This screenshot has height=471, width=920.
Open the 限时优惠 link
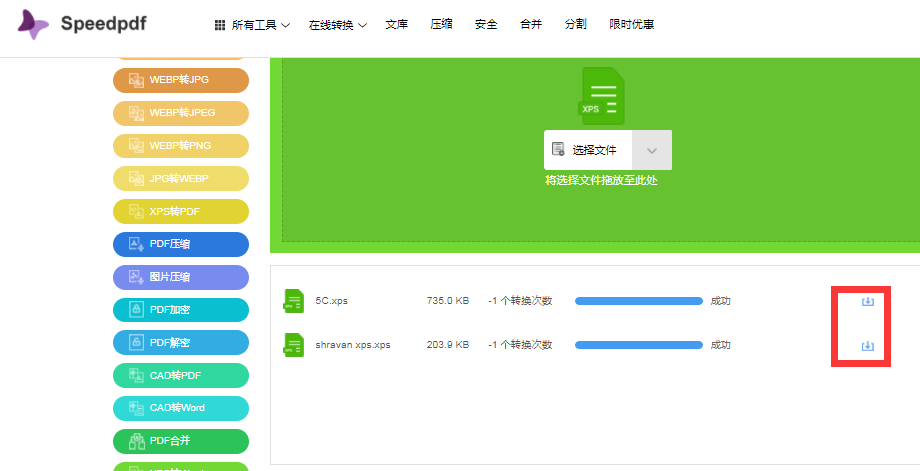click(632, 25)
